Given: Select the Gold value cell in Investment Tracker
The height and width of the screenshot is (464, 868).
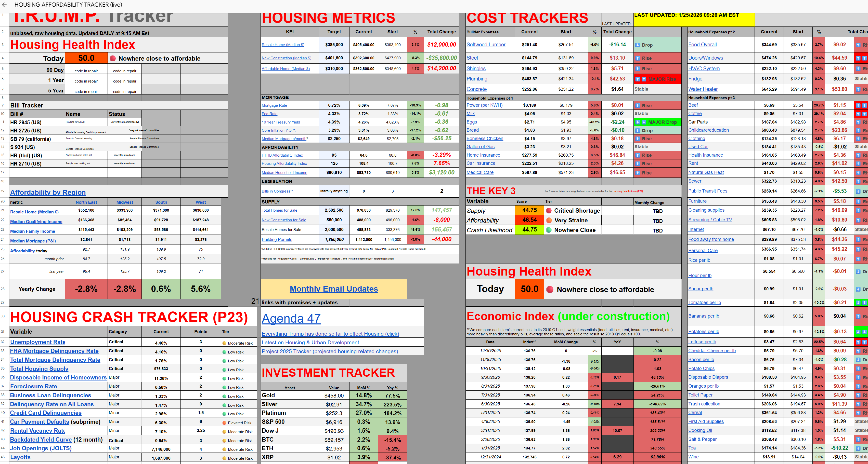Looking at the screenshot, I should [334, 396].
